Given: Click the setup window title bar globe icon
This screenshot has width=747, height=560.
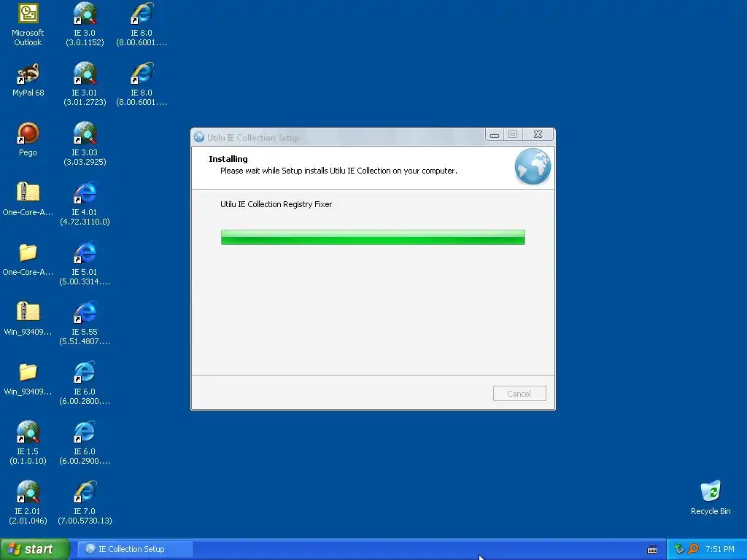Looking at the screenshot, I should click(199, 137).
